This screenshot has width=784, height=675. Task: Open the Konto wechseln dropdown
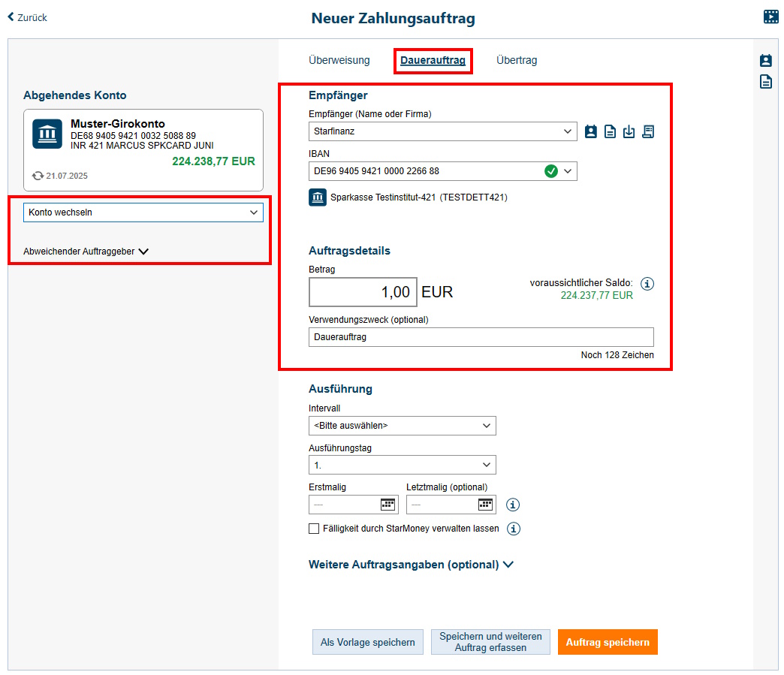point(143,212)
